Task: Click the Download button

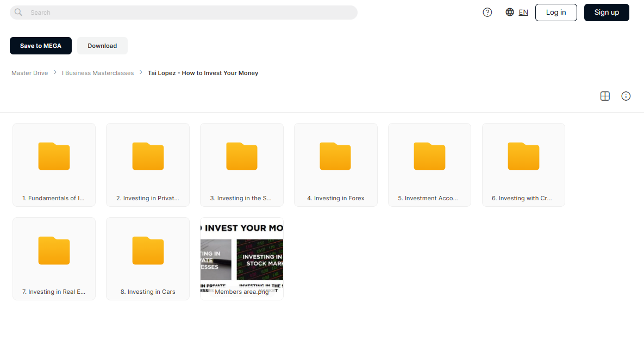Action: (102, 46)
